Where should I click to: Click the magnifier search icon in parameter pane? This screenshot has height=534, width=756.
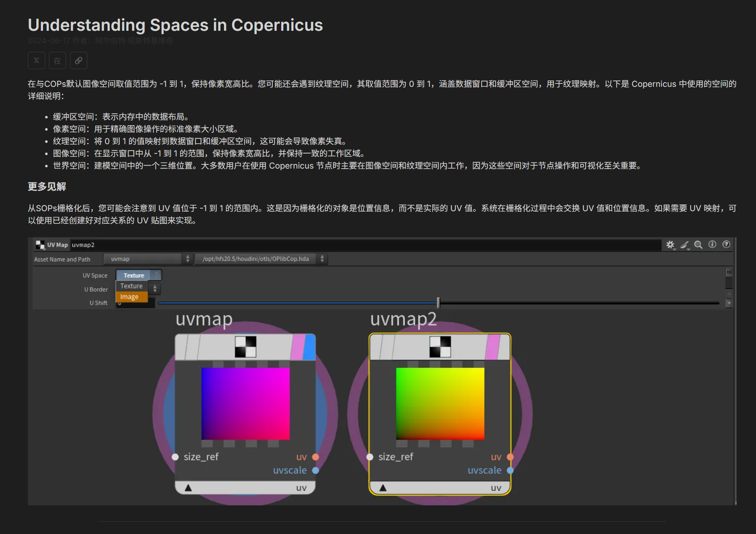pyautogui.click(x=698, y=245)
